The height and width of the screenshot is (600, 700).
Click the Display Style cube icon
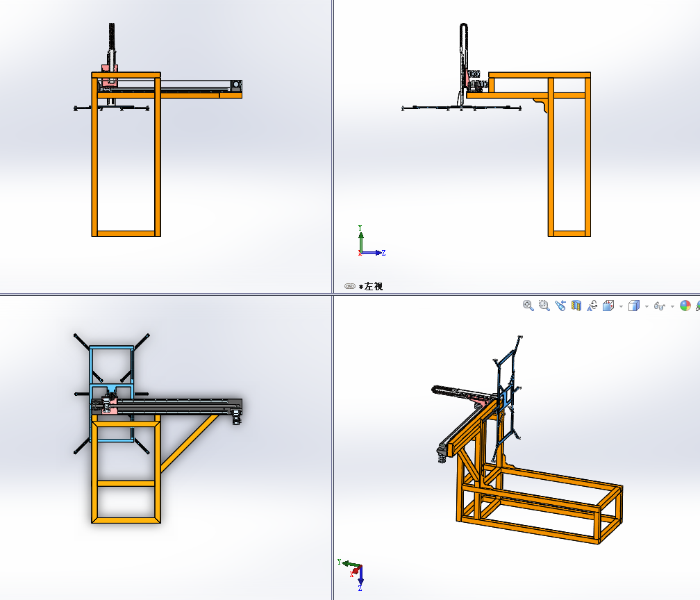[x=634, y=306]
